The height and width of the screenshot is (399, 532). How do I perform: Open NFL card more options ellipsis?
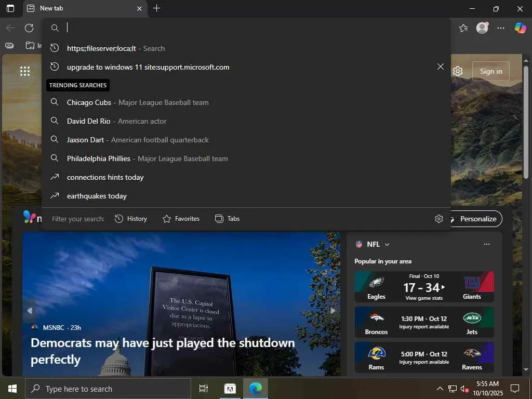(x=486, y=244)
